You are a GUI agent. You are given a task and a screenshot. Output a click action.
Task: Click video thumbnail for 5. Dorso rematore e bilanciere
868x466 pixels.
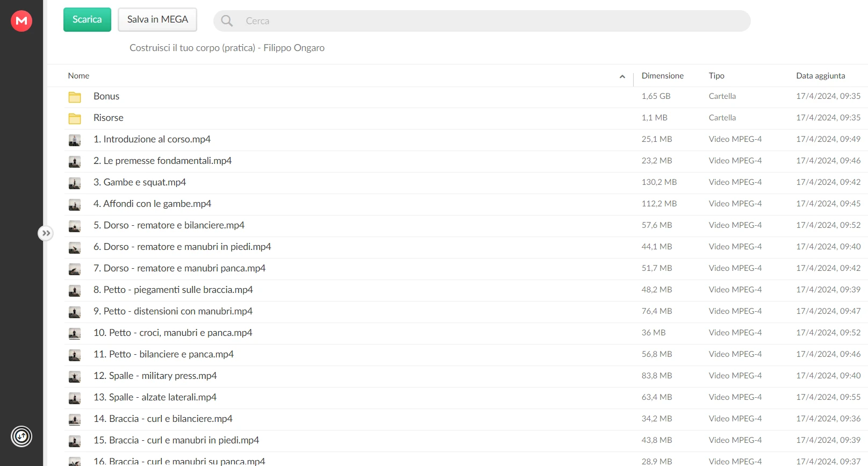tap(75, 226)
